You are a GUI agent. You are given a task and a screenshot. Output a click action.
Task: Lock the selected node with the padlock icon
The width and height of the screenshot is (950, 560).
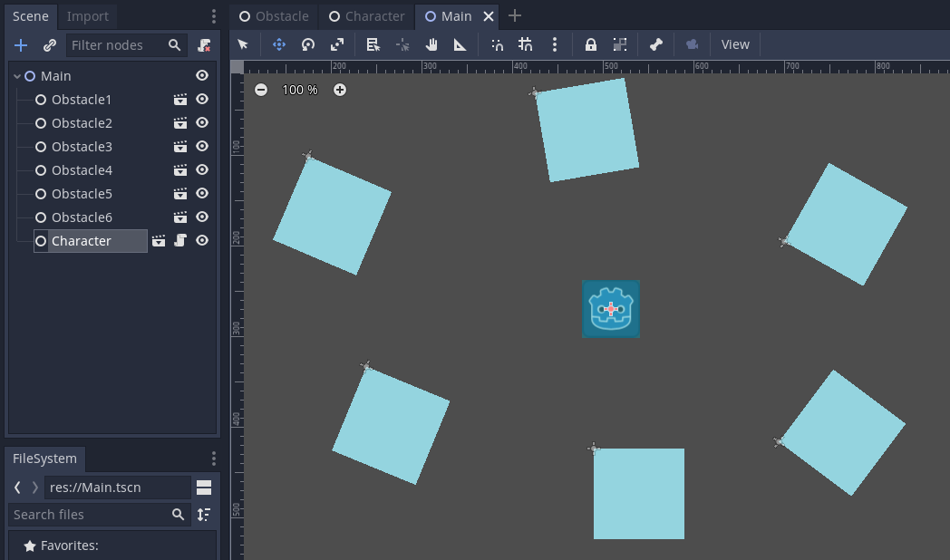click(x=590, y=43)
